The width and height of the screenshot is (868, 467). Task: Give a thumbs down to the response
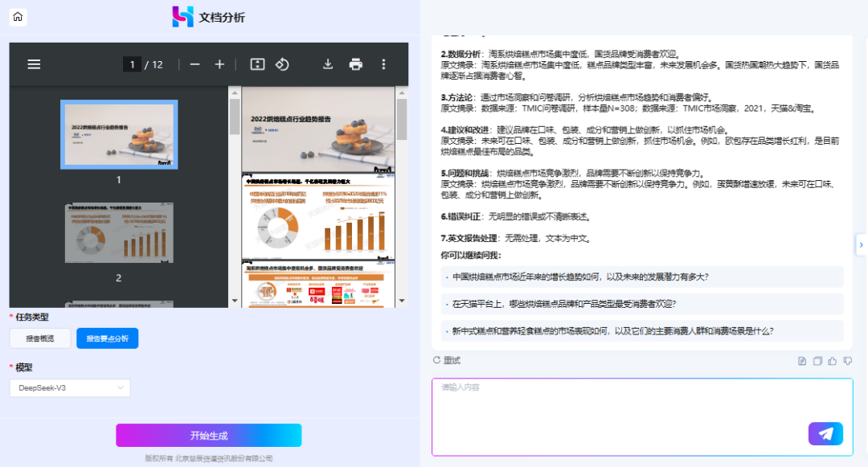pyautogui.click(x=848, y=361)
